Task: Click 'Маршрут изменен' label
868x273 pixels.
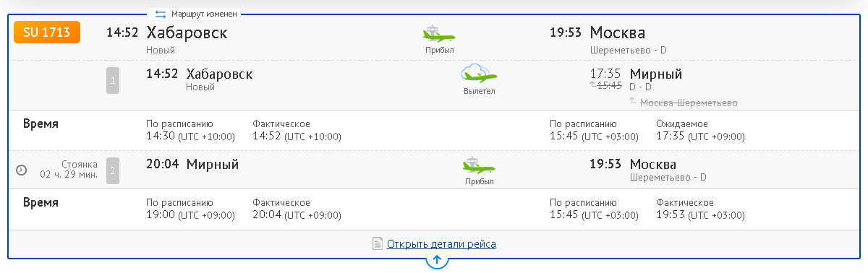Action: pyautogui.click(x=204, y=14)
